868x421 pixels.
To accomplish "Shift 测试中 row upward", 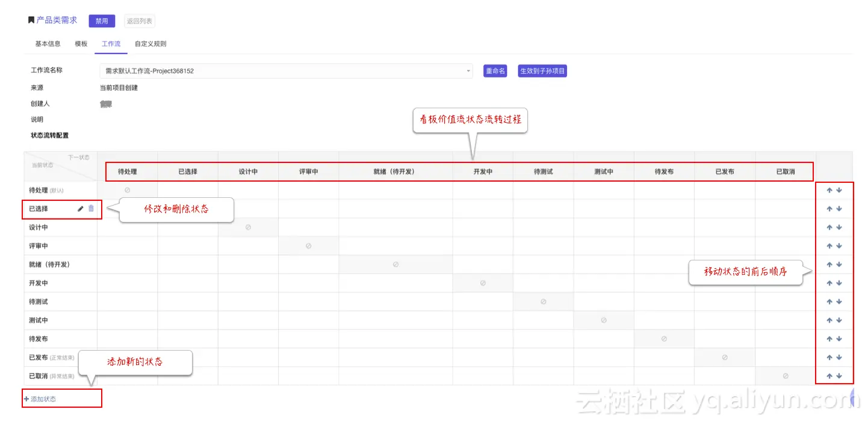I will coord(829,321).
